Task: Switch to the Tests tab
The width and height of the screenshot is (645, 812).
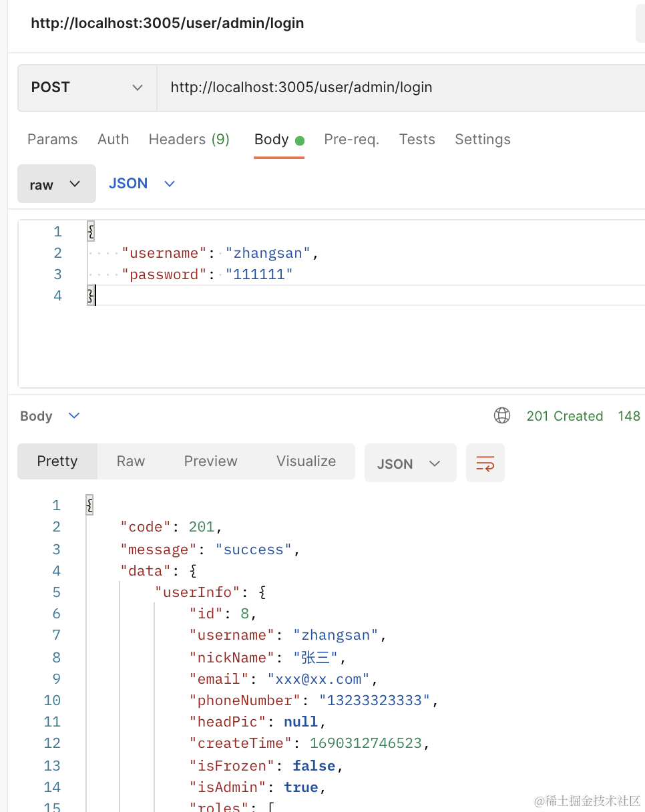Action: pyautogui.click(x=417, y=140)
